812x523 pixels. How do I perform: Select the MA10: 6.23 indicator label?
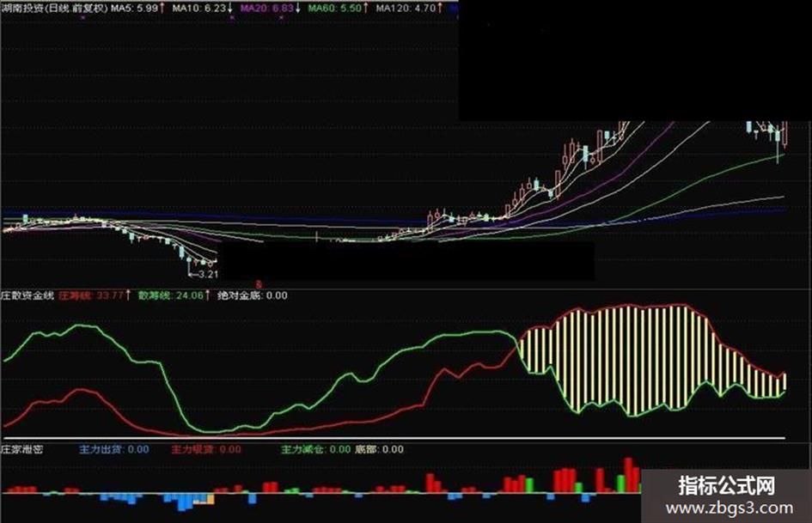[x=203, y=8]
